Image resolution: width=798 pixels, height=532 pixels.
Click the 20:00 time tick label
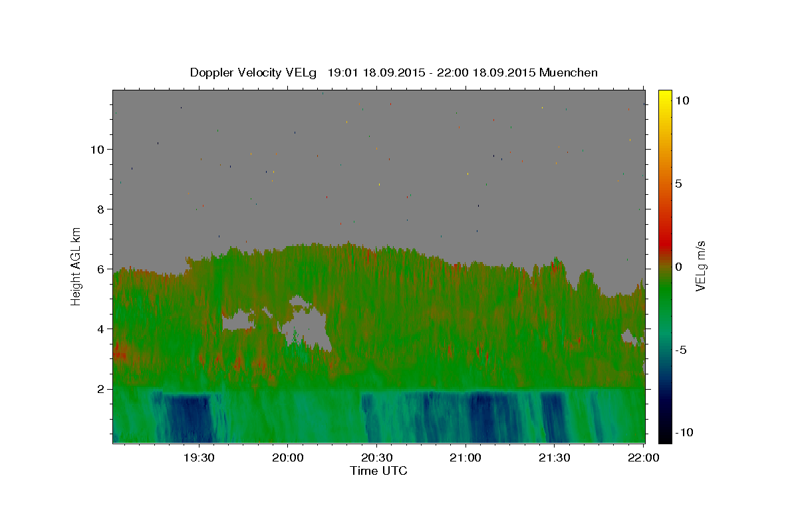[x=287, y=458]
